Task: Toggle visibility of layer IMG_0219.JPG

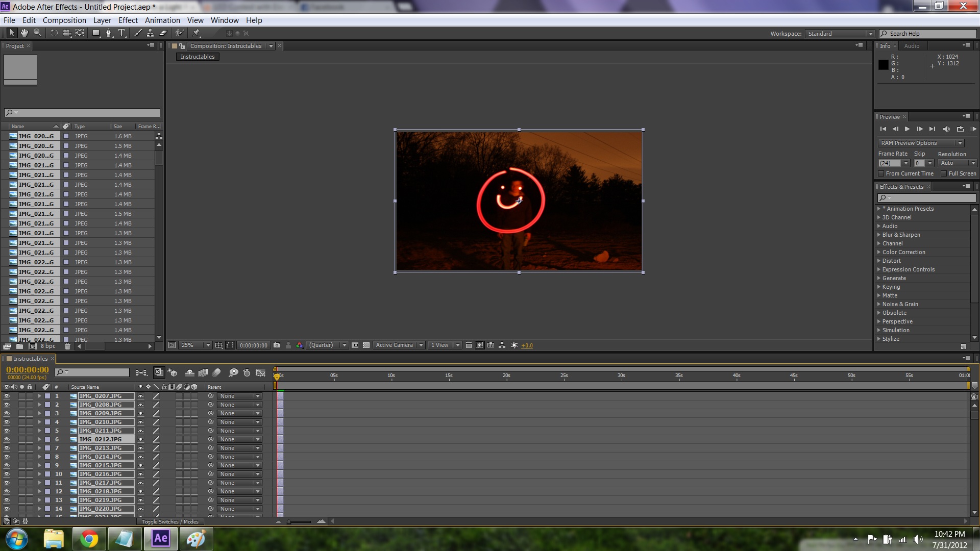Action: tap(7, 500)
